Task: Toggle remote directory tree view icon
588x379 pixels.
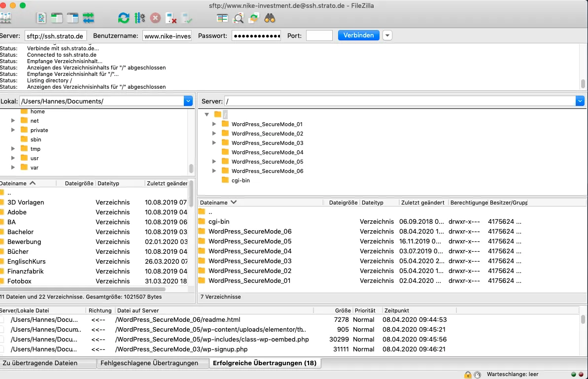Action: point(72,18)
